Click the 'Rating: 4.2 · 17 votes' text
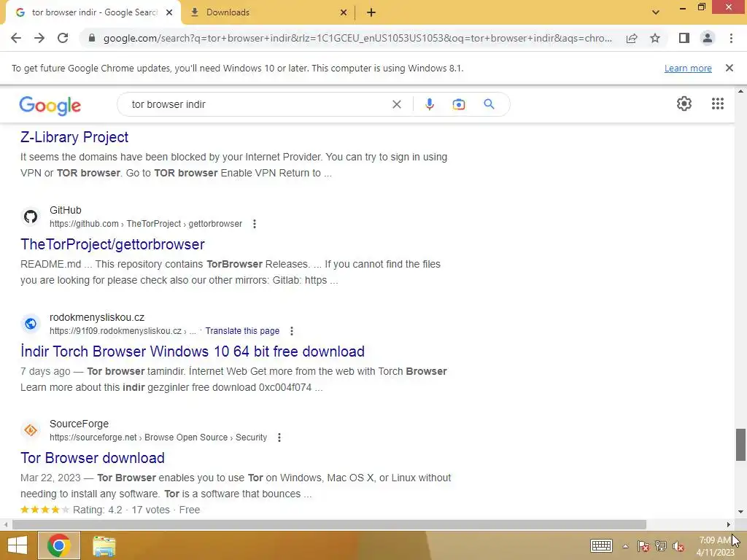This screenshot has width=747, height=560. click(121, 510)
